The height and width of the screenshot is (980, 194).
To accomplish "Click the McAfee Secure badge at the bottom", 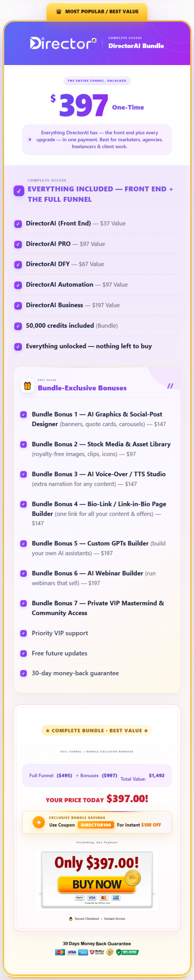I will pos(97,952).
